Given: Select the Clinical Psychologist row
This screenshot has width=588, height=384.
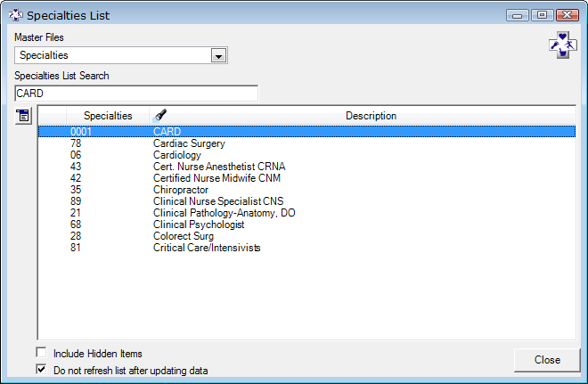Looking at the screenshot, I should pyautogui.click(x=199, y=225).
